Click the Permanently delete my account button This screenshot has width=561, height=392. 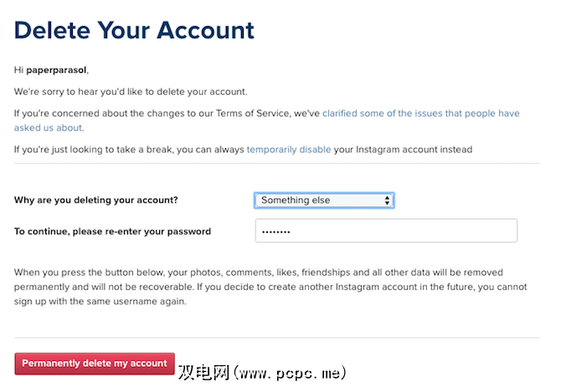click(x=95, y=364)
